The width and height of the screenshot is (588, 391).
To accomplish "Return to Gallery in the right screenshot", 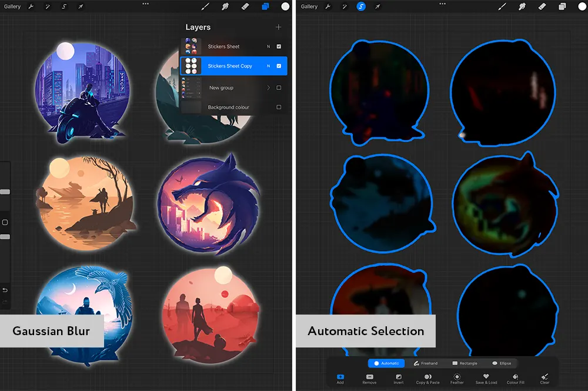I will point(309,6).
